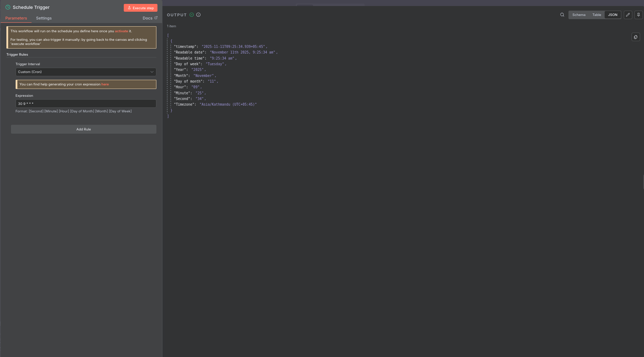This screenshot has height=357, width=644.
Task: Click the pencil edit output icon
Action: coord(628,15)
